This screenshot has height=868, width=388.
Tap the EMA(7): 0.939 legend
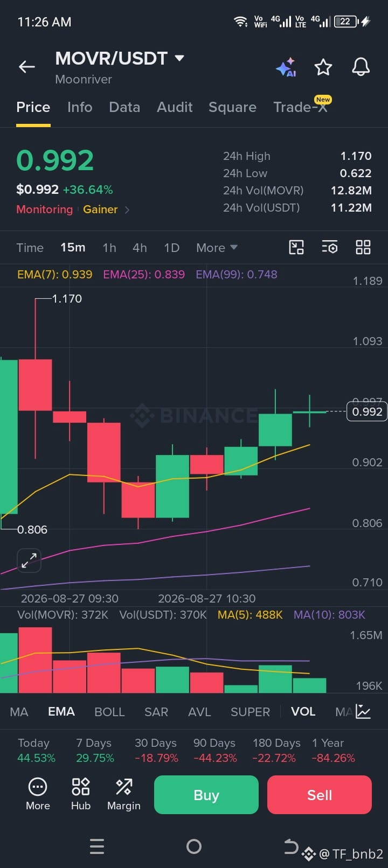pyautogui.click(x=54, y=275)
